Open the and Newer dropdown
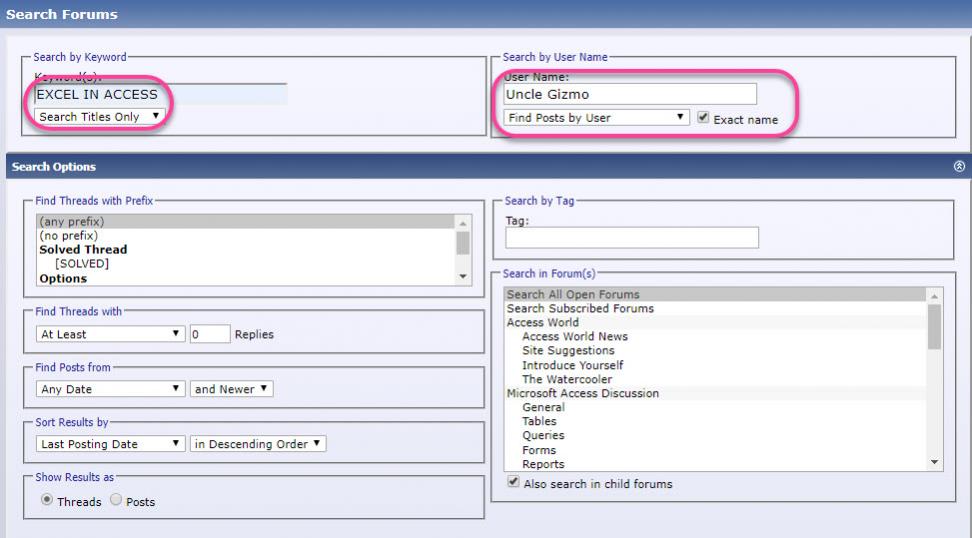 (x=232, y=389)
